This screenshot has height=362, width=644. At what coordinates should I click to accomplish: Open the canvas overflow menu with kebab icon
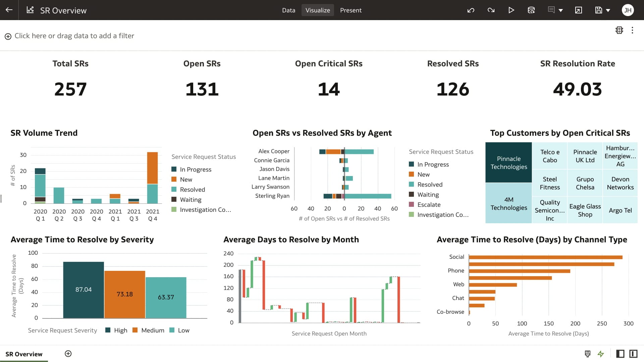[633, 30]
